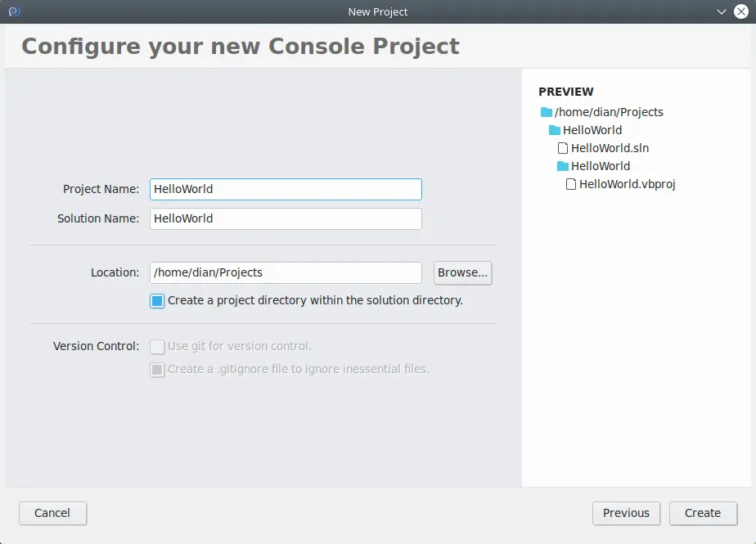Click inside the Solution Name field

coord(285,218)
